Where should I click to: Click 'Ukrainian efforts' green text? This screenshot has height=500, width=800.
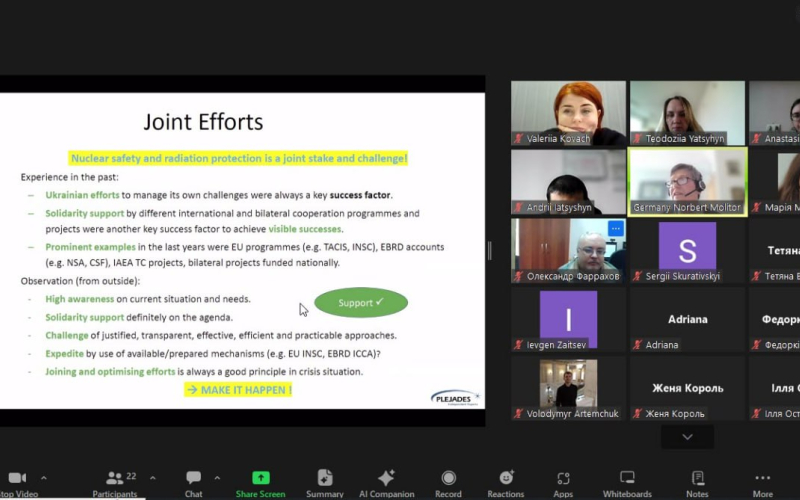pyautogui.click(x=82, y=195)
